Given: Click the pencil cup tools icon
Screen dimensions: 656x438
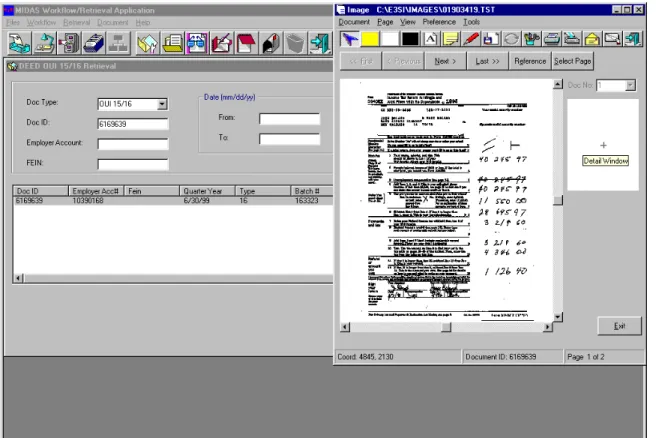Looking at the screenshot, I should [x=531, y=39].
